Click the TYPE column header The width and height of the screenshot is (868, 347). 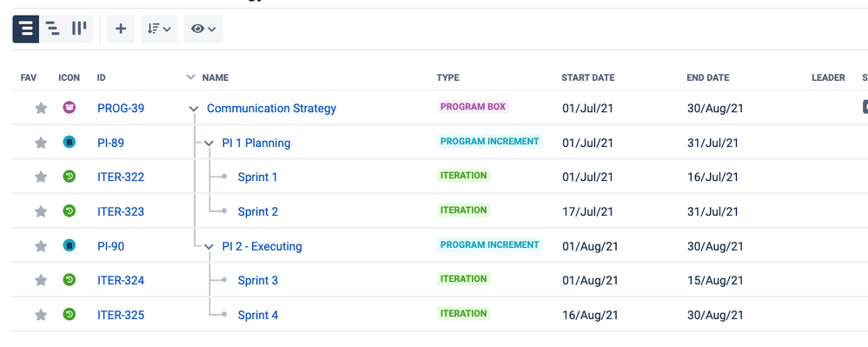[x=447, y=77]
